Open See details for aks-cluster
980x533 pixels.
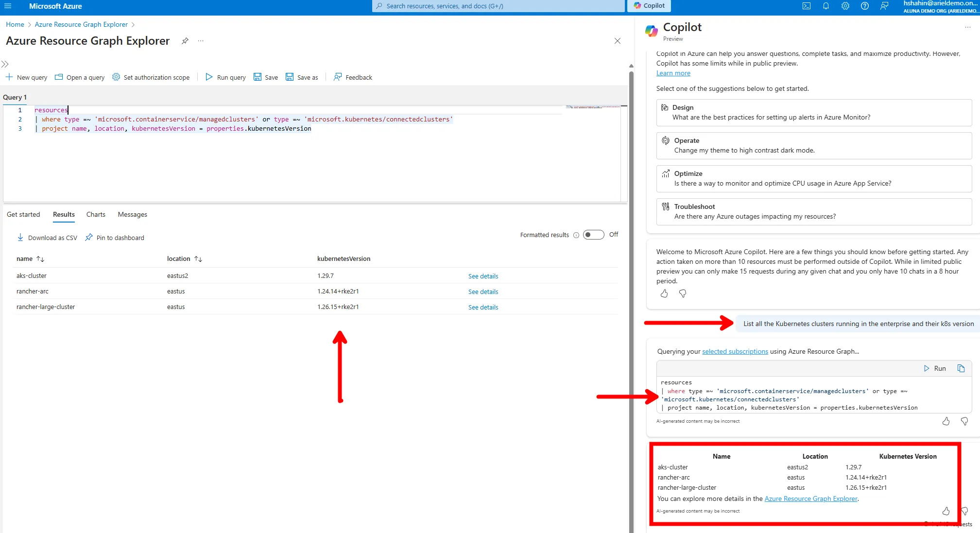click(483, 276)
